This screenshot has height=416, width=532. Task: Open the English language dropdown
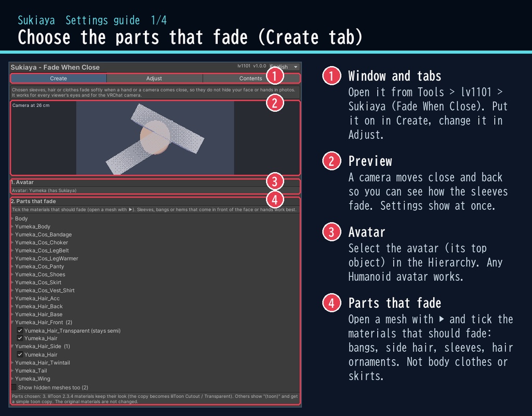[x=284, y=67]
